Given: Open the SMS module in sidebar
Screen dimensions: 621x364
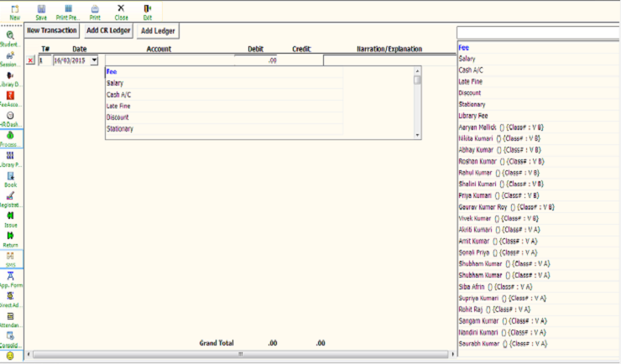Looking at the screenshot, I should pyautogui.click(x=10, y=258).
